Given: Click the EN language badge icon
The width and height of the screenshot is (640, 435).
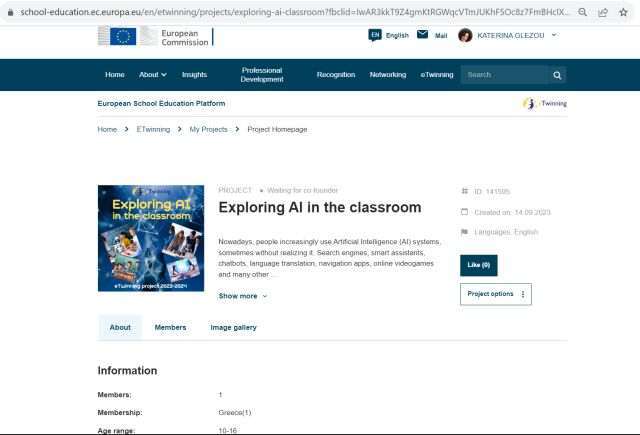Looking at the screenshot, I should 375,35.
